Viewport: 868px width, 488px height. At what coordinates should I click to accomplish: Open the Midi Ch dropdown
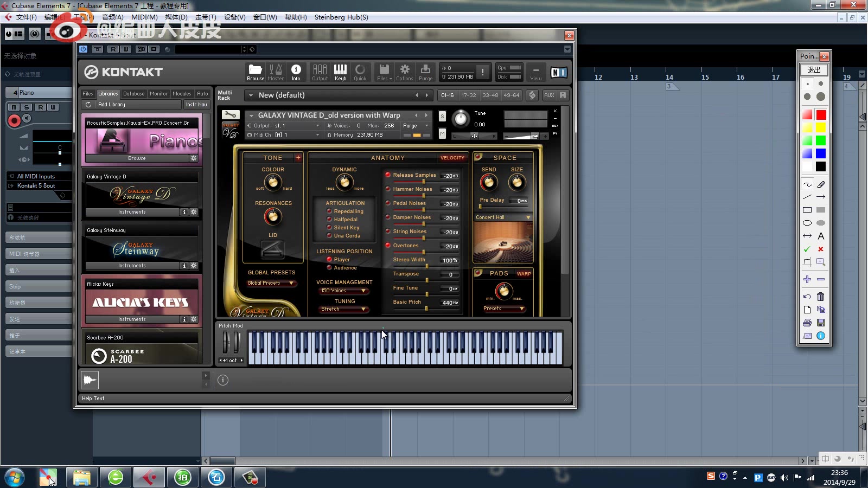tap(284, 135)
